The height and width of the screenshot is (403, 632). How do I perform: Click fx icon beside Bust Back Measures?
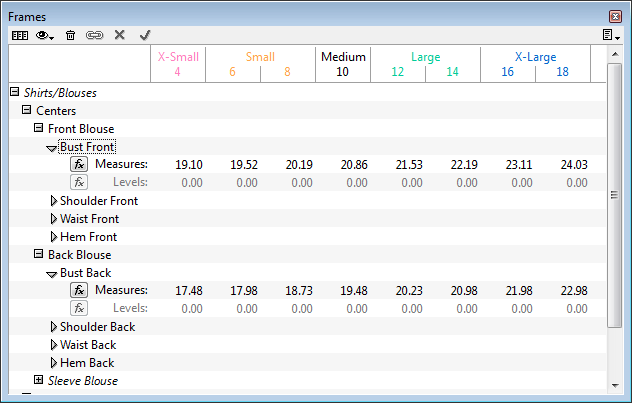pos(78,291)
